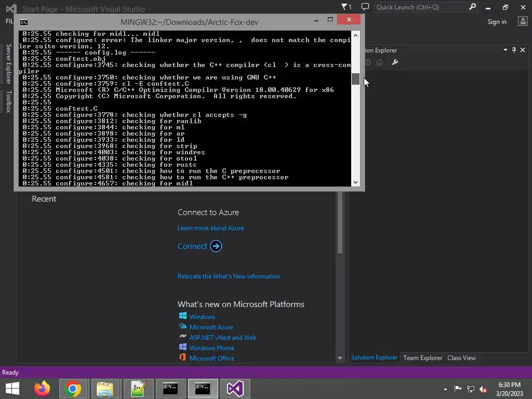Open the Action Center flag tray icon

[458, 389]
